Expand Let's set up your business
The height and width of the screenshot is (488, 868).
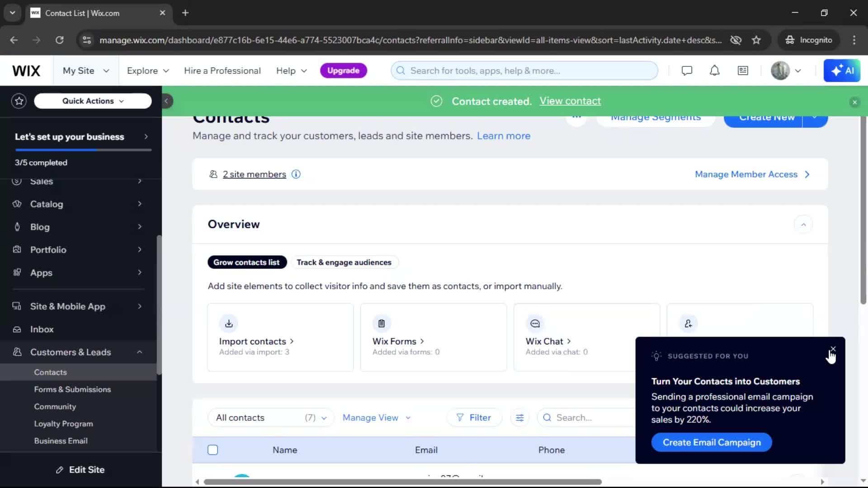(x=81, y=137)
